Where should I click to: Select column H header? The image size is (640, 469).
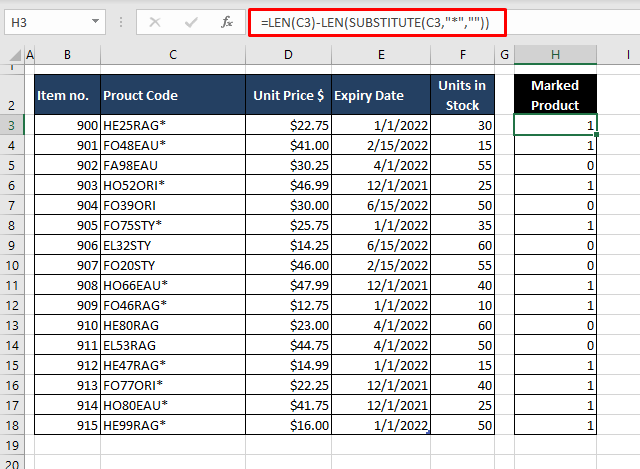click(x=555, y=54)
